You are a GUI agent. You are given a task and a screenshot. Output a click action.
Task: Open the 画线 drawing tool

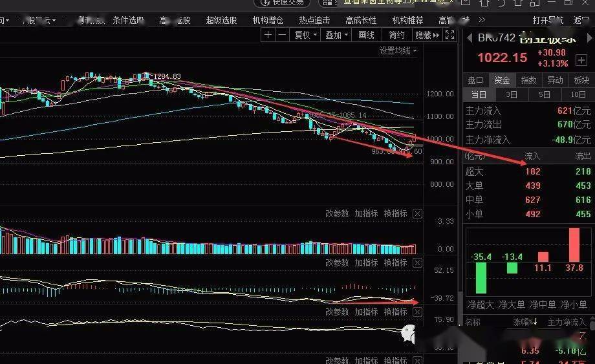click(x=366, y=35)
